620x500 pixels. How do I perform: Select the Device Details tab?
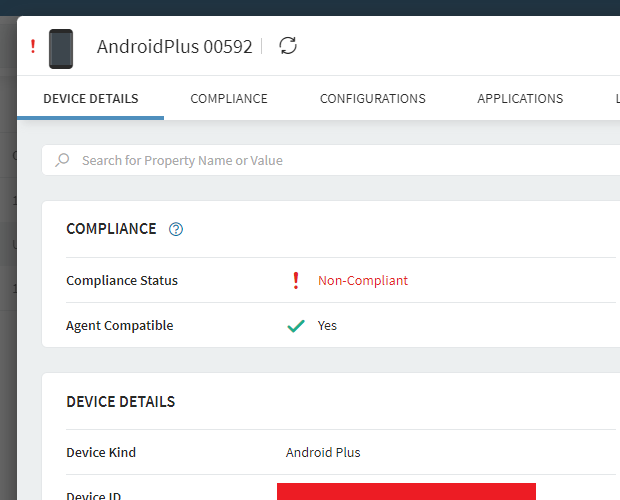click(x=91, y=99)
